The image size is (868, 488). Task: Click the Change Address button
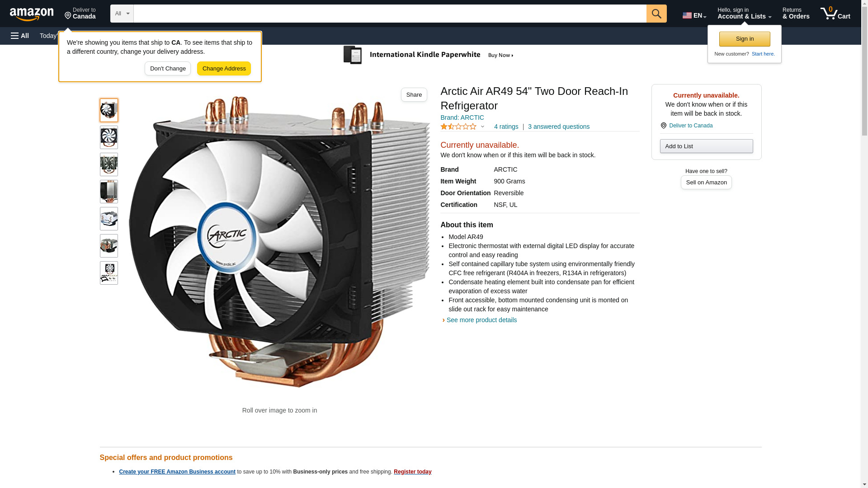click(x=224, y=69)
